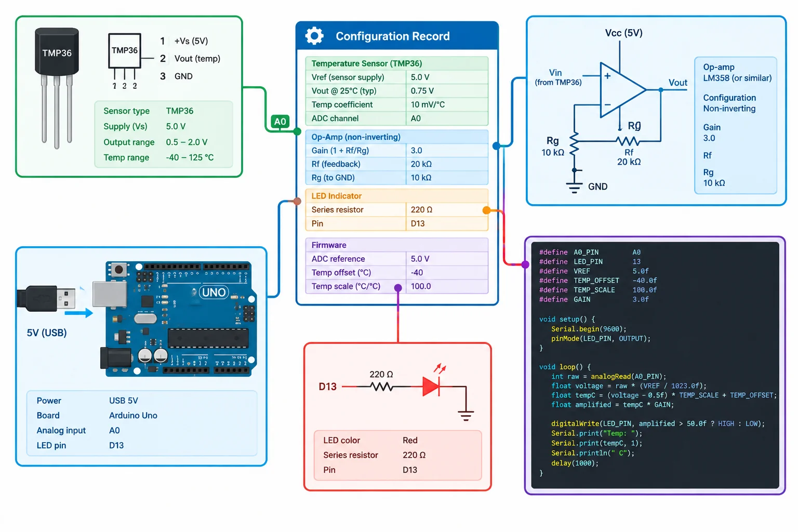
Task: Select the LED Indicator section header
Action: coord(397,196)
